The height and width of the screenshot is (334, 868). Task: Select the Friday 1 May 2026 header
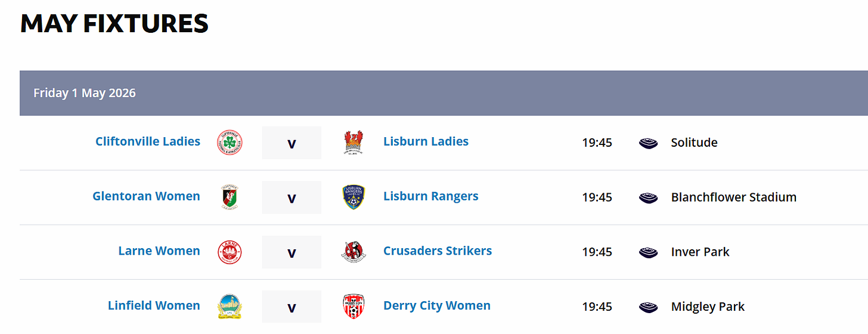coord(444,93)
